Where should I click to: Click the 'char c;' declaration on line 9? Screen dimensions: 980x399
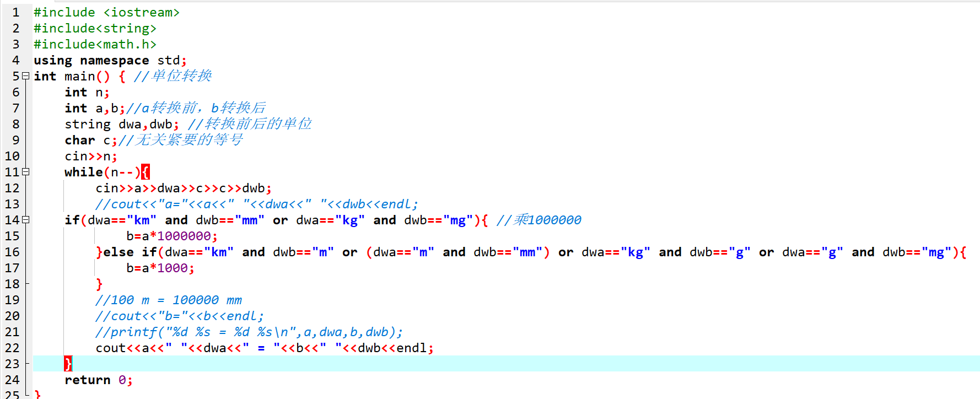click(90, 140)
